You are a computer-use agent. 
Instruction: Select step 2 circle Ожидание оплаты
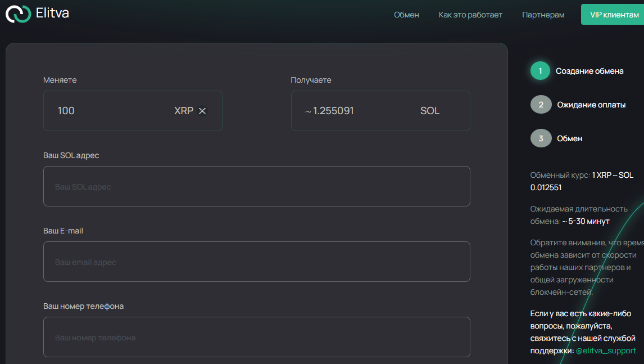pyautogui.click(x=541, y=105)
